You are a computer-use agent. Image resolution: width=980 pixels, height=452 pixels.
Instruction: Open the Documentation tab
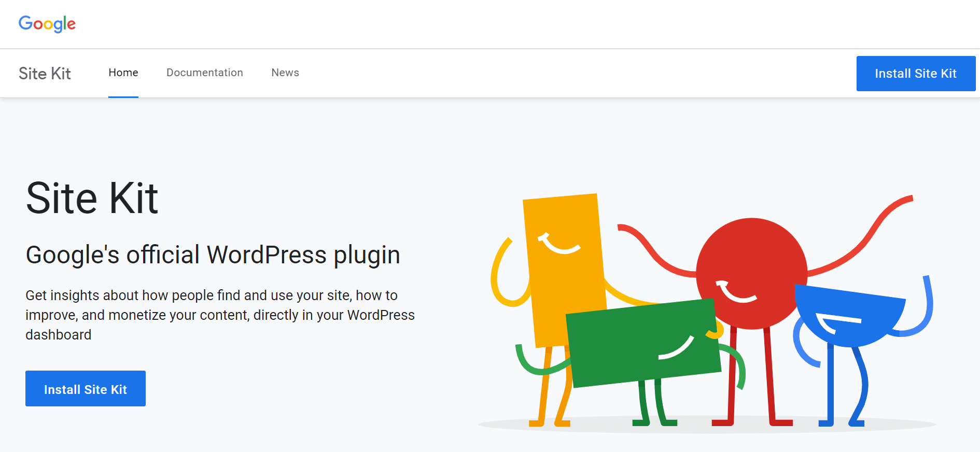[x=205, y=73]
